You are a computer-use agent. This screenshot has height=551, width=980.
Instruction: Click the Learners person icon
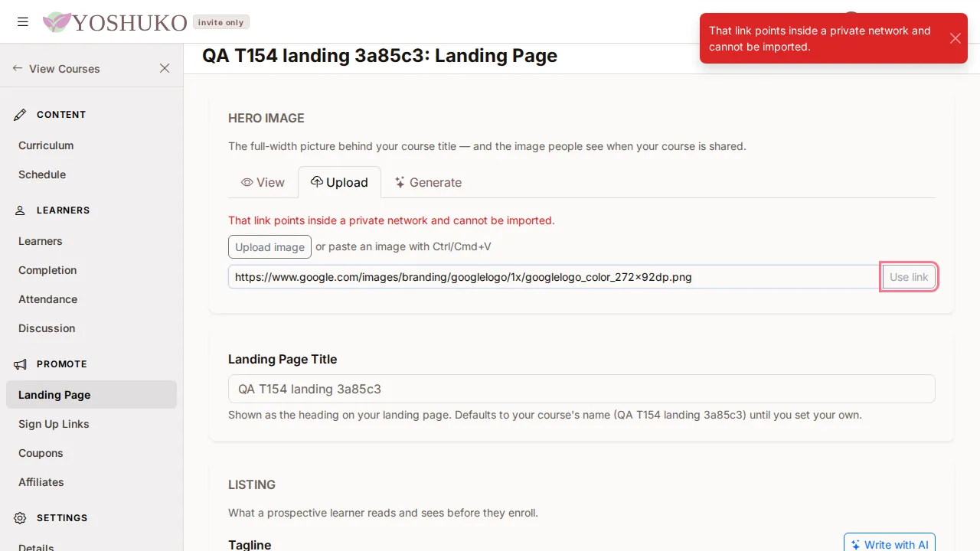(20, 210)
